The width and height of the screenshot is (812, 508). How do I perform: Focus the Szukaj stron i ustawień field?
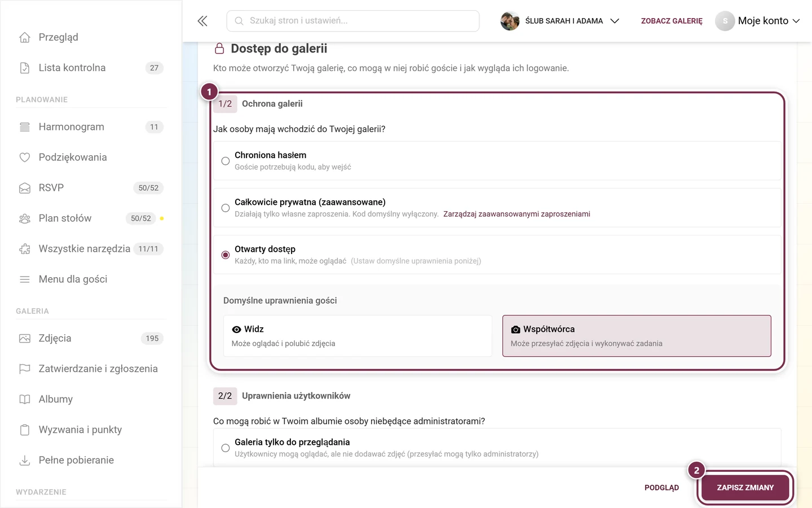click(353, 21)
